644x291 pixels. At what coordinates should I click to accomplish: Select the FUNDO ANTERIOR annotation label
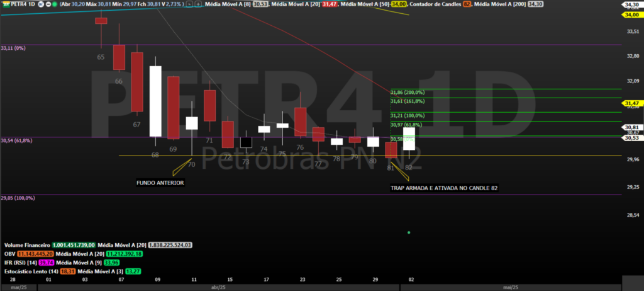160,183
